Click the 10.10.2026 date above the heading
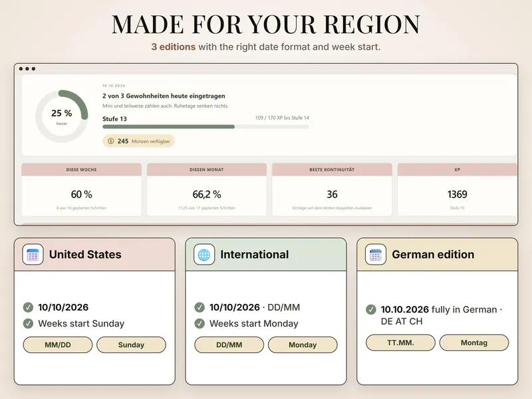Viewport: 532px width, 399px height. (x=114, y=86)
